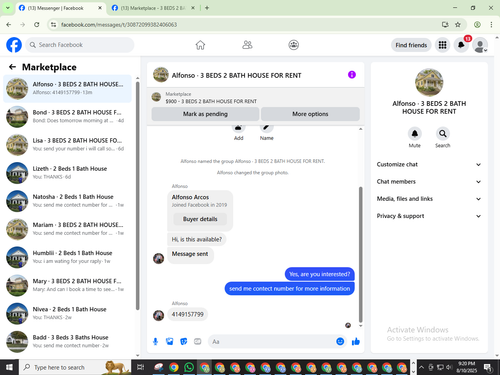Click the chat messages scrollbar
This screenshot has height=375, width=500.
coord(360,254)
